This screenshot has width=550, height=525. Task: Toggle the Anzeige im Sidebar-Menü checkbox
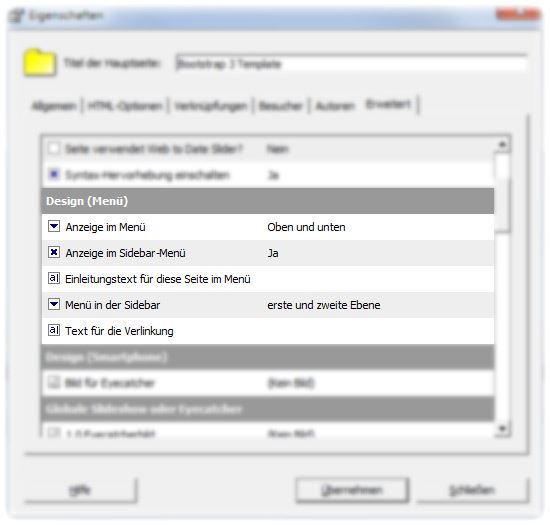(x=54, y=253)
